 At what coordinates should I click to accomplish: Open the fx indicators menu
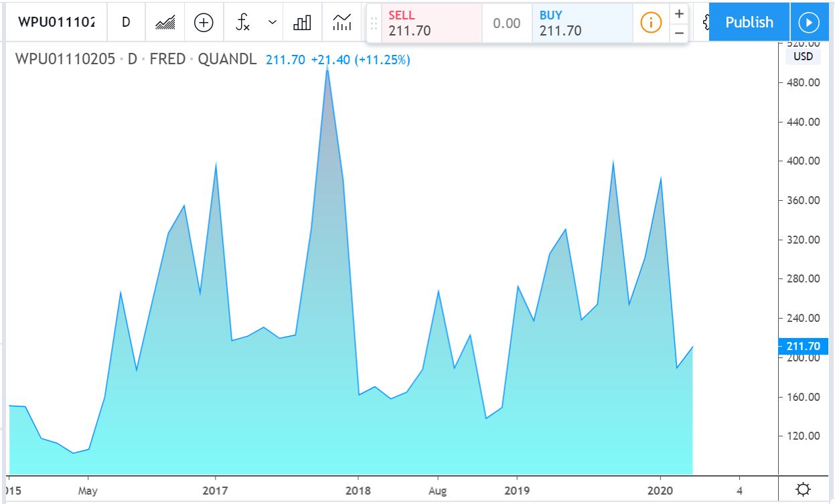point(243,22)
